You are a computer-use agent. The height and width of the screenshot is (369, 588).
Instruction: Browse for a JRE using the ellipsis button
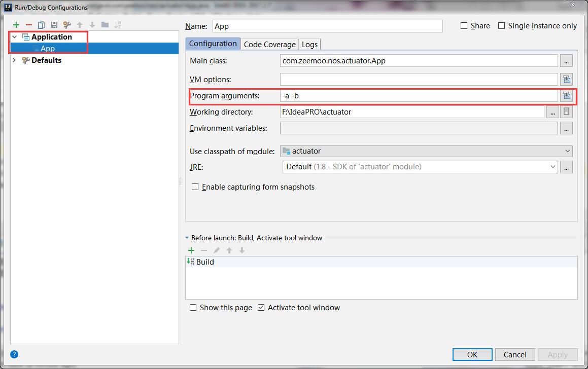[566, 167]
